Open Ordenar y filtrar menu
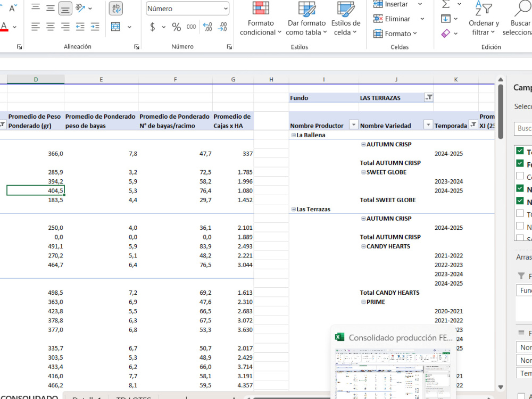 [x=484, y=18]
